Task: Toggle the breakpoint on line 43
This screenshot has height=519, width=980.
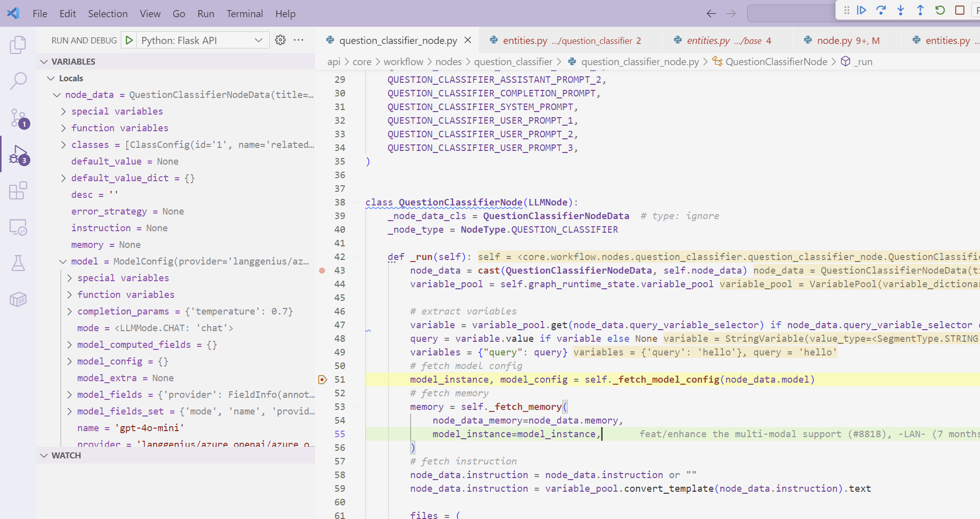Action: pos(322,271)
